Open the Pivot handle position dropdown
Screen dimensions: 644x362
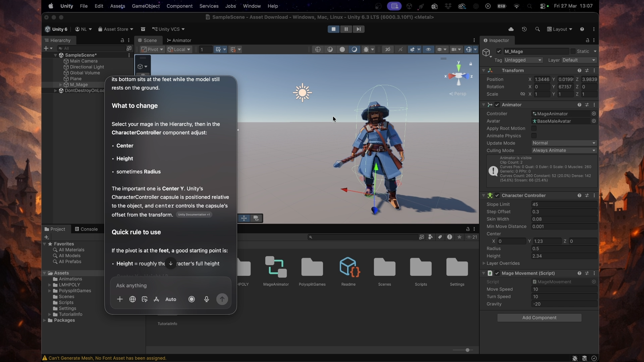coord(152,49)
